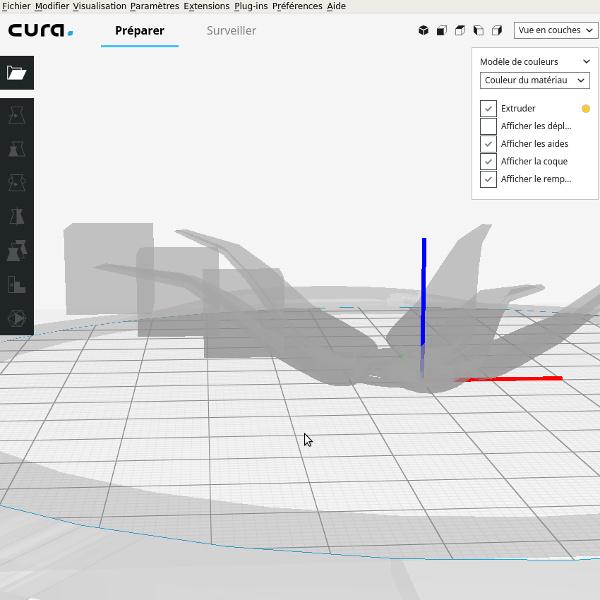Switch to right side view cube icon
This screenshot has width=600, height=600.
tap(497, 30)
